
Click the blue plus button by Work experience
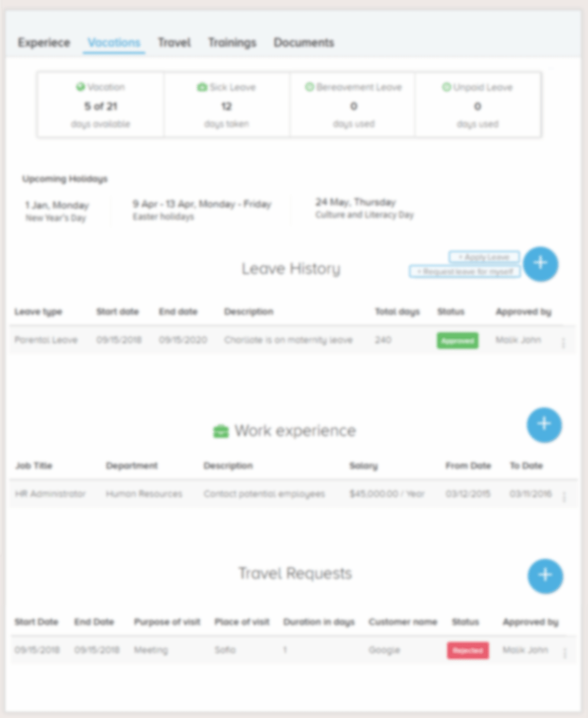544,424
